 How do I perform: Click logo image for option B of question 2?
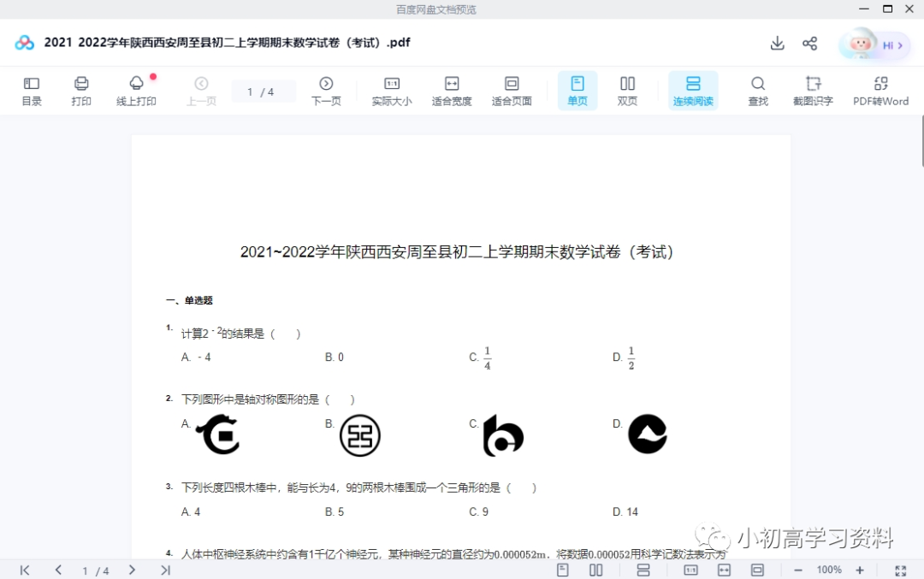point(360,436)
